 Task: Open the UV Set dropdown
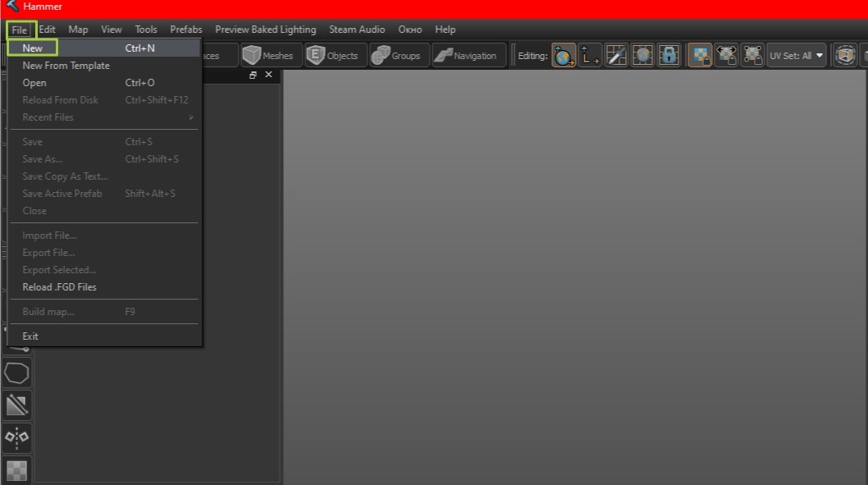[x=796, y=56]
